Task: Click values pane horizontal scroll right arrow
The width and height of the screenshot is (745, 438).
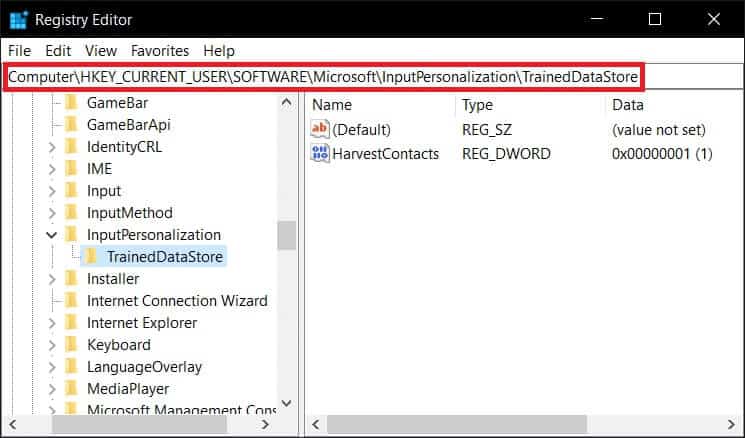Action: [x=732, y=424]
